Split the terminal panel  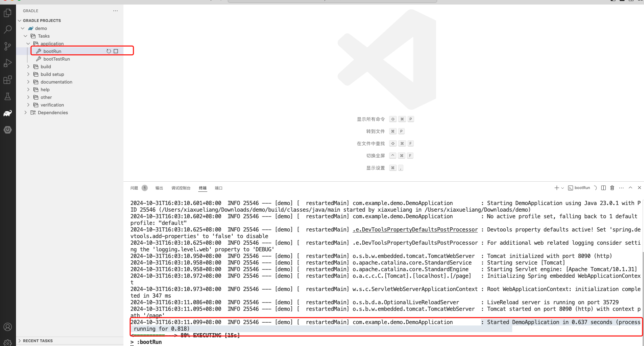[x=603, y=188]
